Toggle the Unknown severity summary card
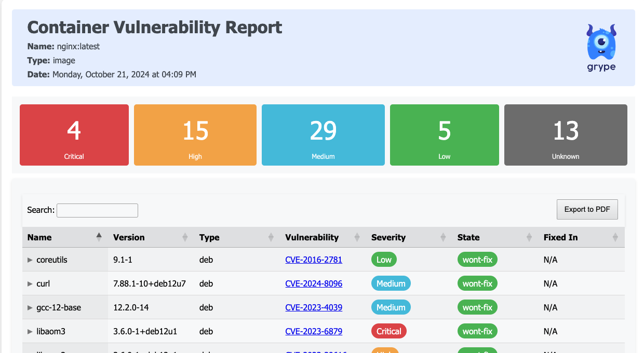The height and width of the screenshot is (353, 644). (565, 135)
